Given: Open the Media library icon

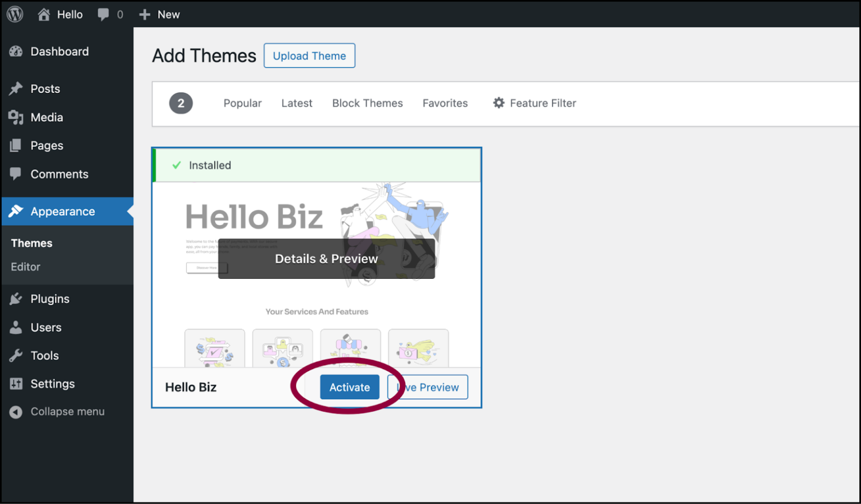Looking at the screenshot, I should coord(16,117).
